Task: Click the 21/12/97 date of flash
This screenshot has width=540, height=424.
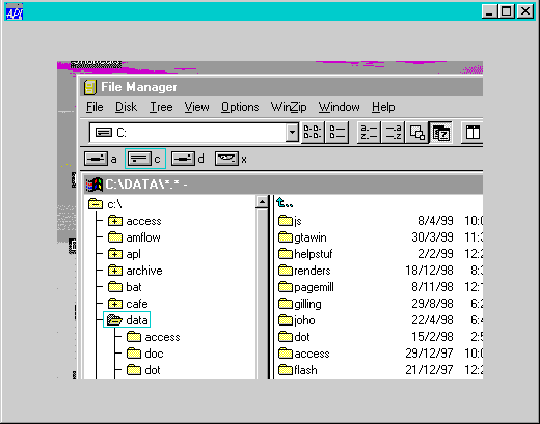Action: 429,370
